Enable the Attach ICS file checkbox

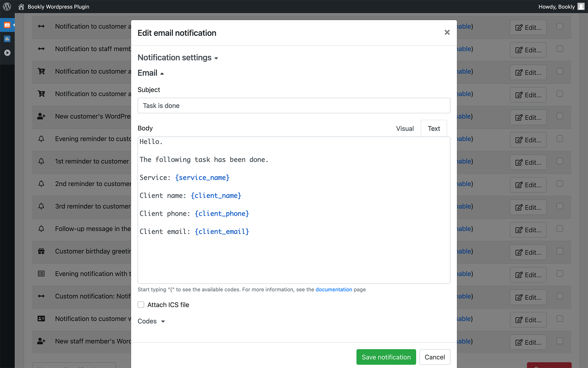[x=141, y=305]
